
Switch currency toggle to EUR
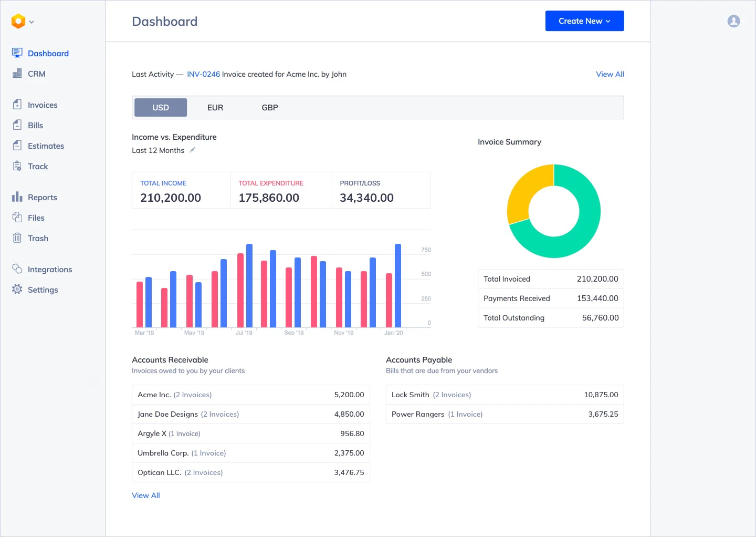(215, 107)
